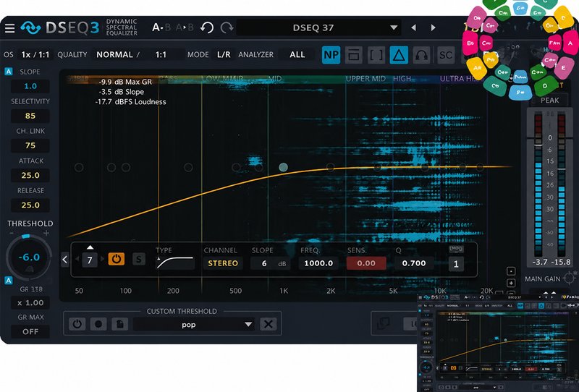Viewport: 579px width, 392px height.
Task: Go to the next band using right arrow
Action: click(x=101, y=260)
